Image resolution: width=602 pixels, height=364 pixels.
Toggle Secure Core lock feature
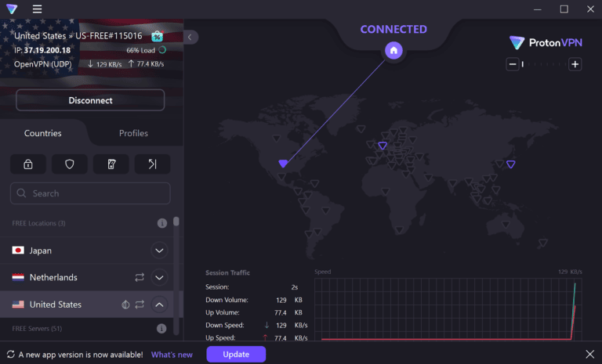(28, 164)
